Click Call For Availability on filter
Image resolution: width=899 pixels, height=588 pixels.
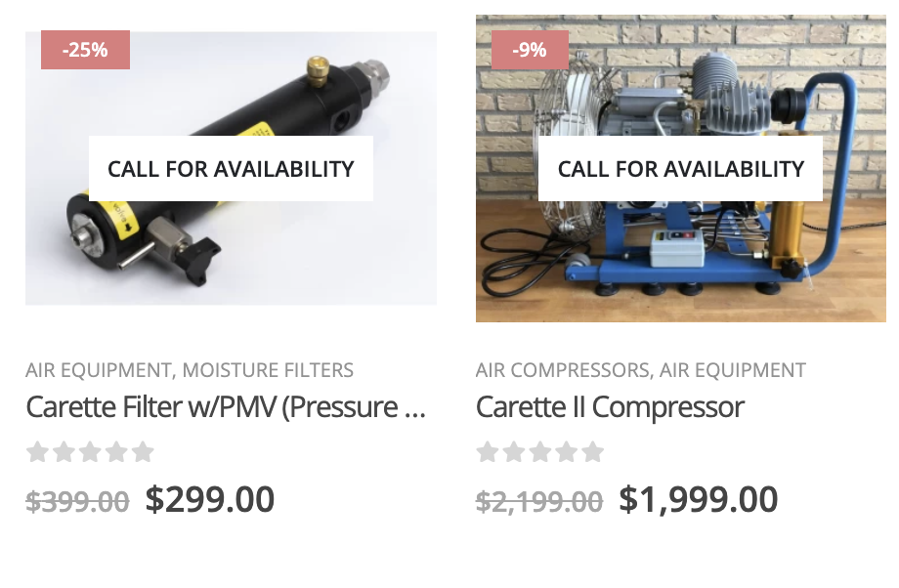pos(231,169)
